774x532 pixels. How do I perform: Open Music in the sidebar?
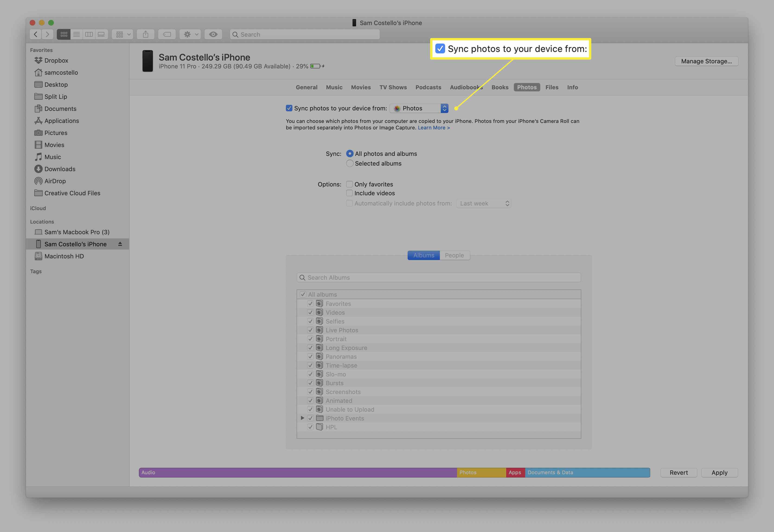click(x=77, y=157)
